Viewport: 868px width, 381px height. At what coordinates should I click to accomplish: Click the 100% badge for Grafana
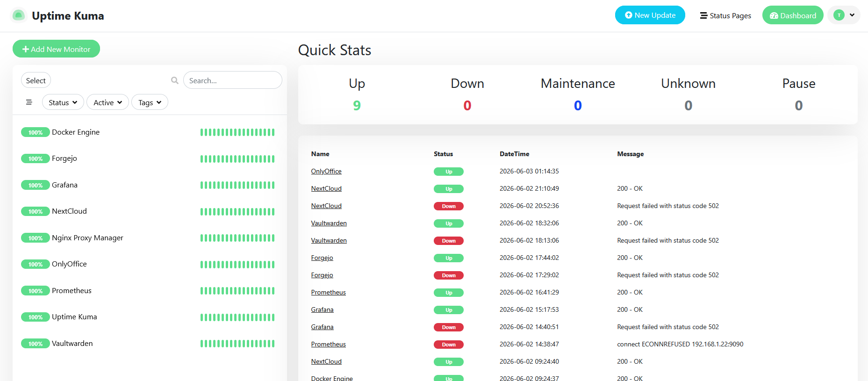point(36,185)
